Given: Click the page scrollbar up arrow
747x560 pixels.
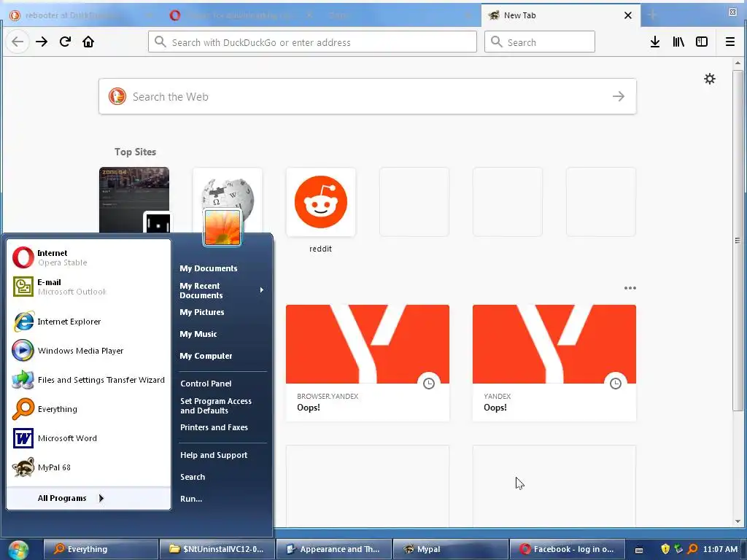Looking at the screenshot, I should point(738,63).
